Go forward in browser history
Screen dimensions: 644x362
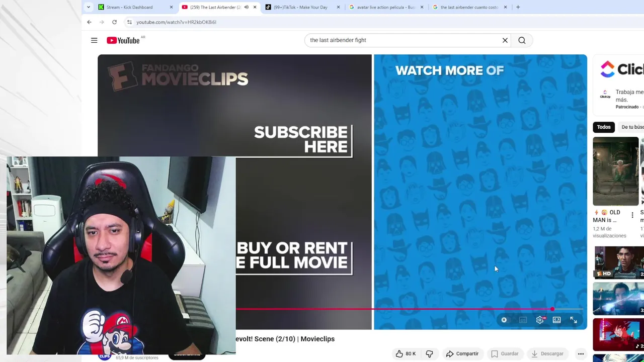coord(102,22)
